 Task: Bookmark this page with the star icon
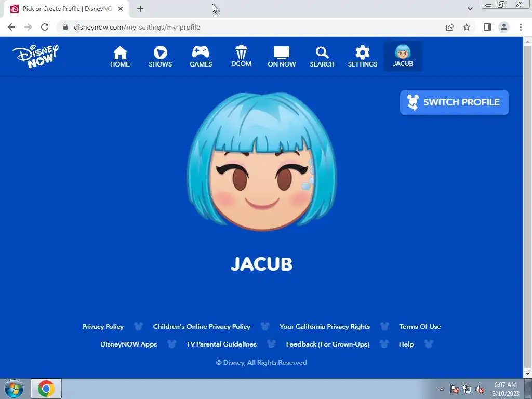[x=467, y=27]
